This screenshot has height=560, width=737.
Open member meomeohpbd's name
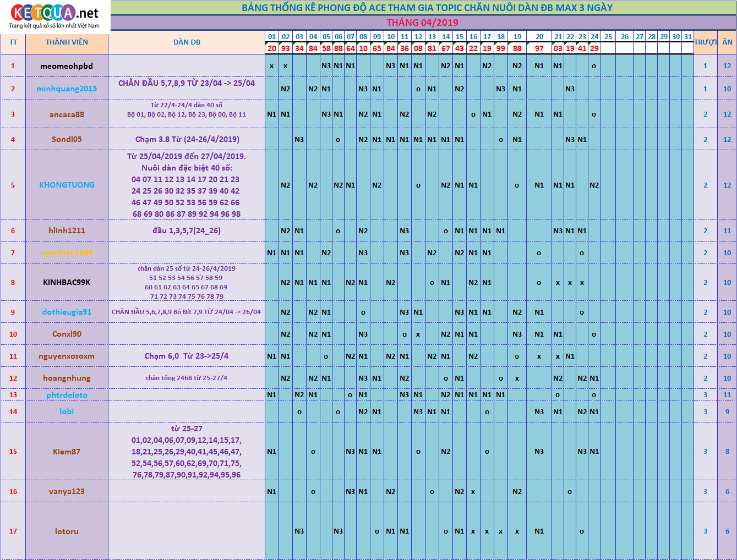coord(67,66)
